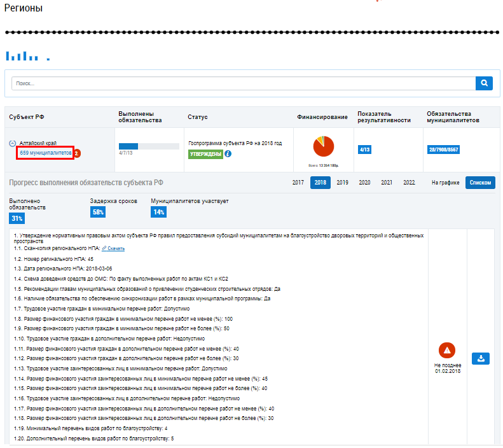Click into the Поиск search field
503x448 pixels.
[x=244, y=83]
